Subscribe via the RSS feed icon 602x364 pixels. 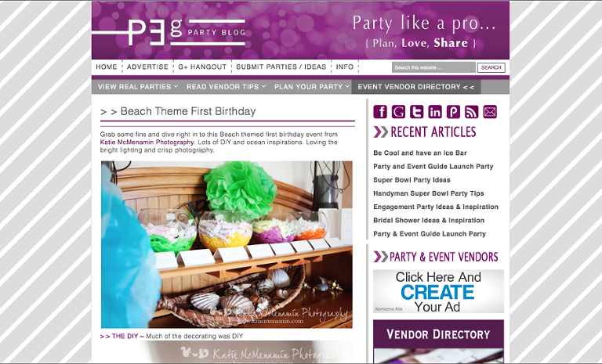pos(471,112)
